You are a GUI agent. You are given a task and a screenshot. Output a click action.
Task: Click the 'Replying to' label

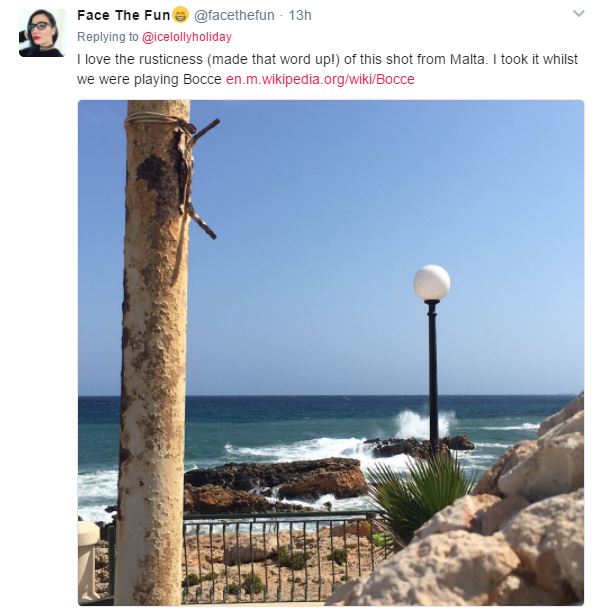108,37
